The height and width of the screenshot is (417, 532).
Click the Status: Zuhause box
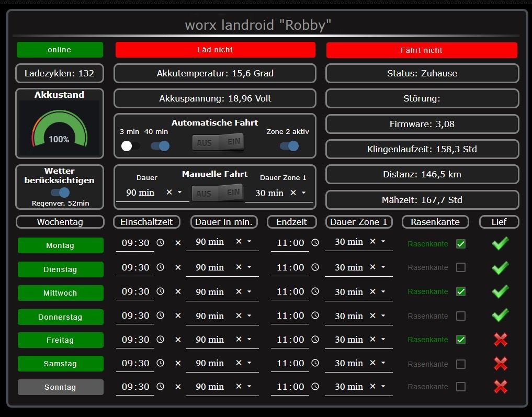point(422,73)
